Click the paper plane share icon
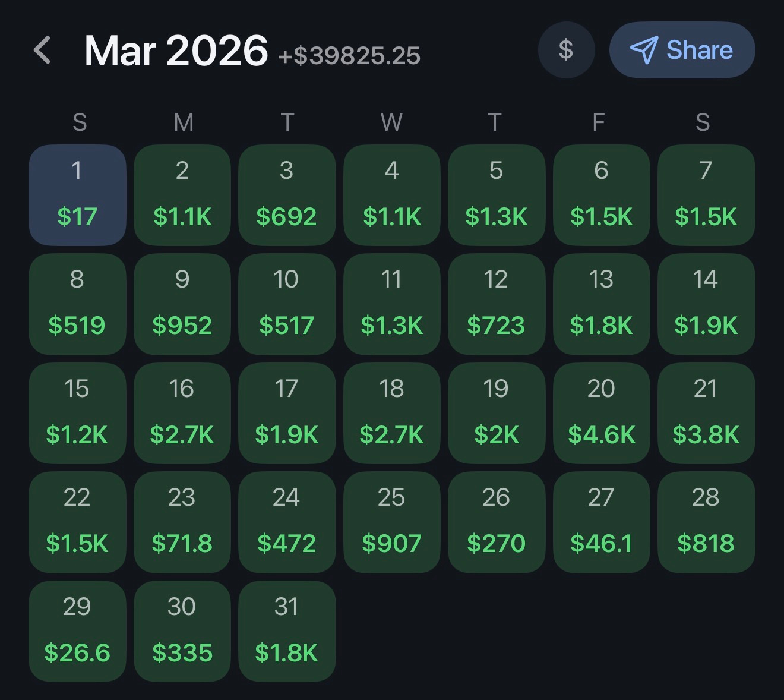The height and width of the screenshot is (700, 784). click(x=644, y=50)
